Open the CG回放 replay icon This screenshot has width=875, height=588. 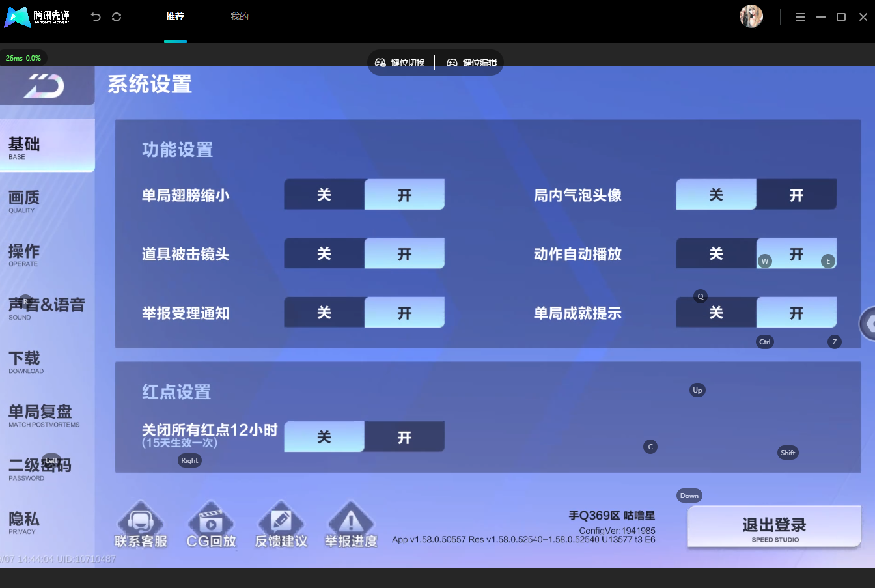coord(211,525)
